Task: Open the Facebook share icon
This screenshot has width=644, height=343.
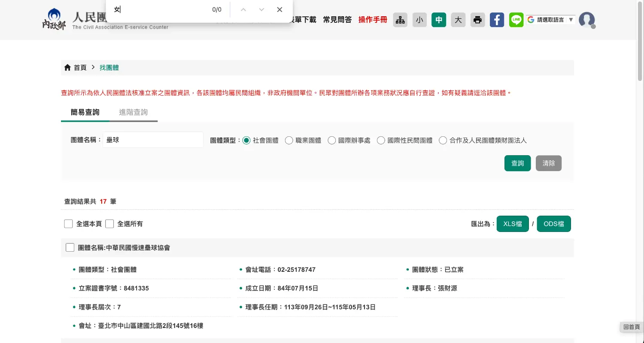Action: [497, 20]
